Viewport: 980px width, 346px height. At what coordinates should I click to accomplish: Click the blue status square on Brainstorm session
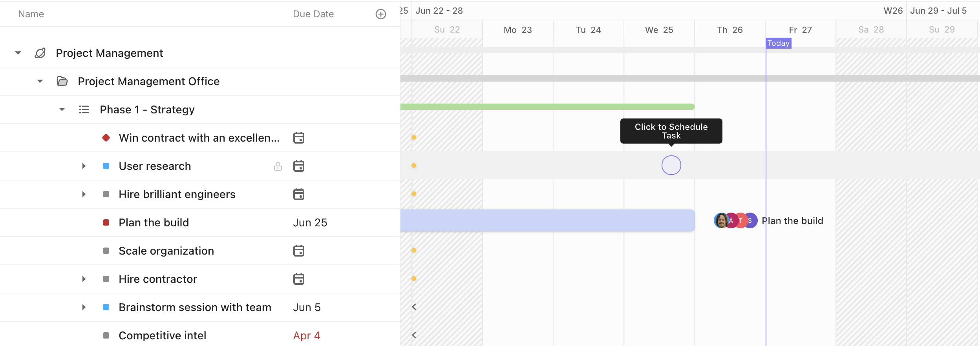[106, 307]
